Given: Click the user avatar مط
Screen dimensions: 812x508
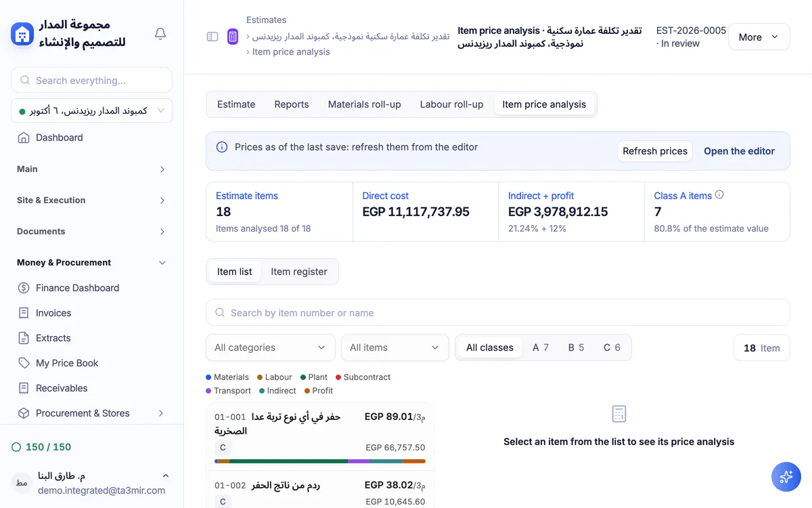Looking at the screenshot, I should [x=22, y=483].
